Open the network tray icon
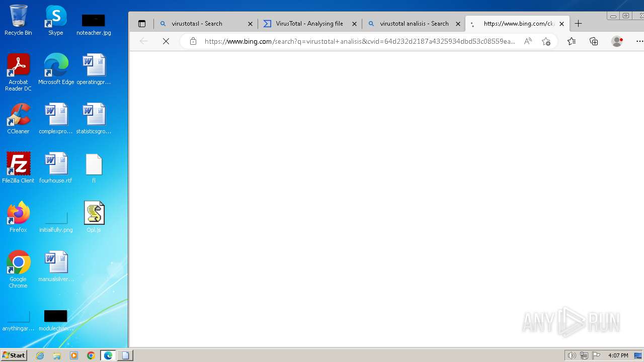 584,355
